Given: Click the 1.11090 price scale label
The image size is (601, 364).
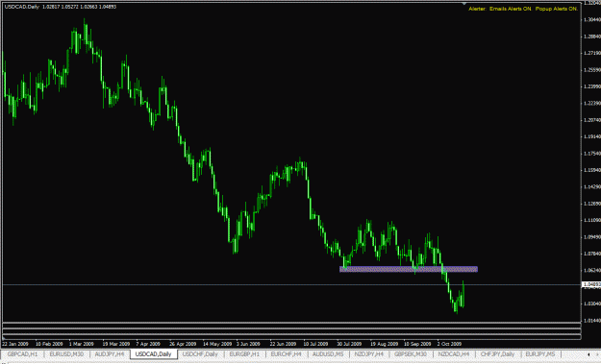Looking at the screenshot, I should coord(591,220).
